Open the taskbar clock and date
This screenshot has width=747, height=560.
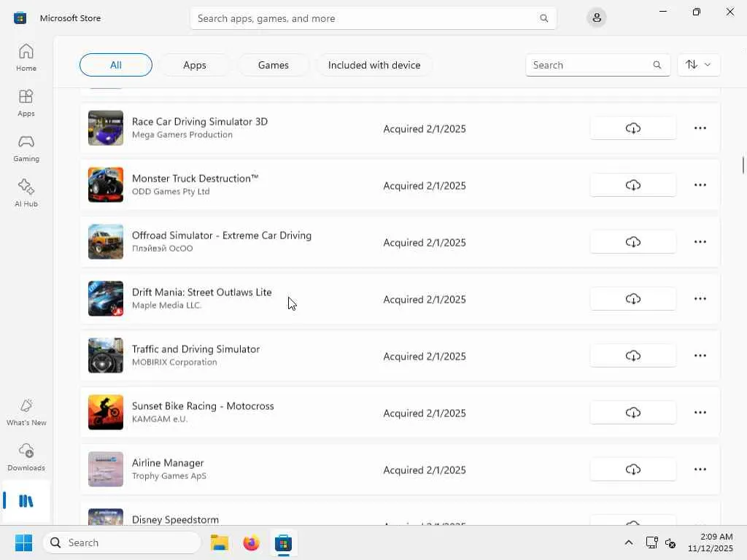tap(711, 542)
